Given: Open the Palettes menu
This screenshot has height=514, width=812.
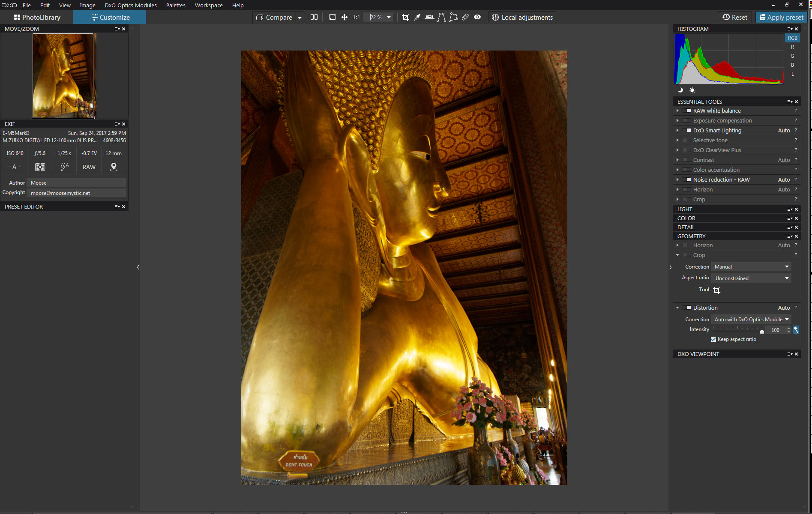Looking at the screenshot, I should [176, 5].
